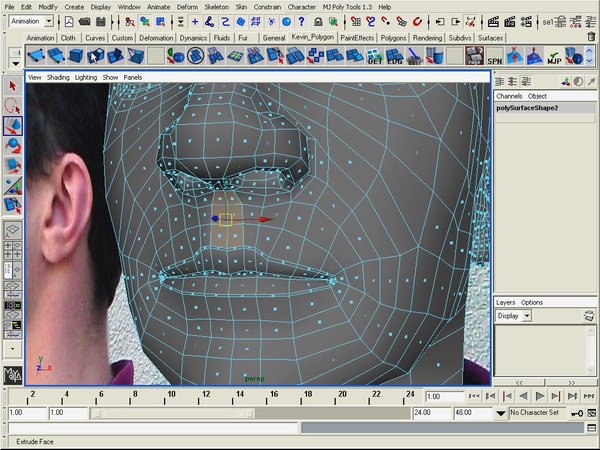The image size is (600, 450).
Task: Select the arrow Select tool in toolbox
Action: (x=13, y=86)
